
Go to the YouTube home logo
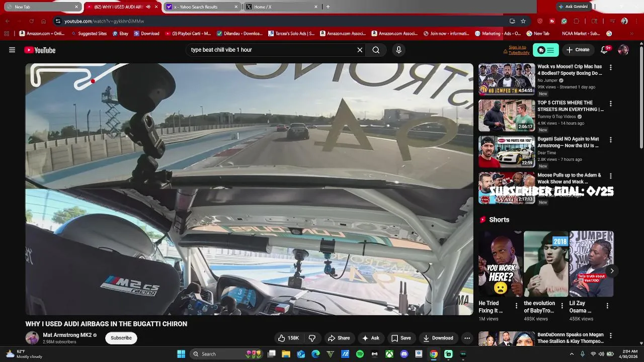[40, 50]
